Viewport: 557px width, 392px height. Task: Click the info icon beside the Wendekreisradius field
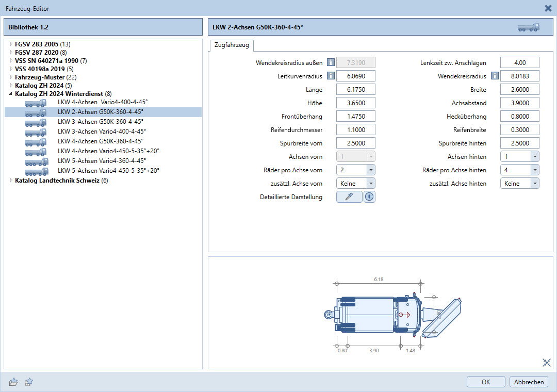click(x=495, y=76)
